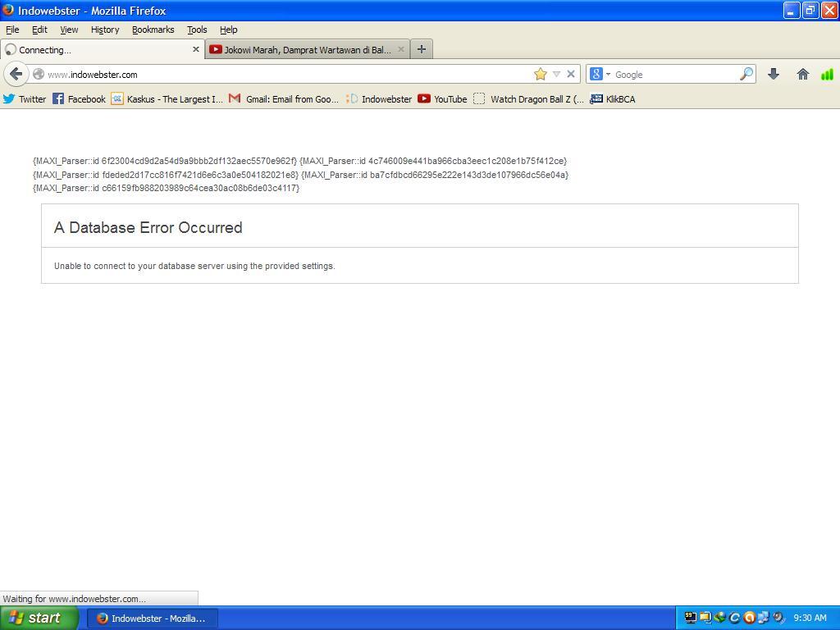
Task: Open the Twitter bookmark
Action: tap(25, 99)
